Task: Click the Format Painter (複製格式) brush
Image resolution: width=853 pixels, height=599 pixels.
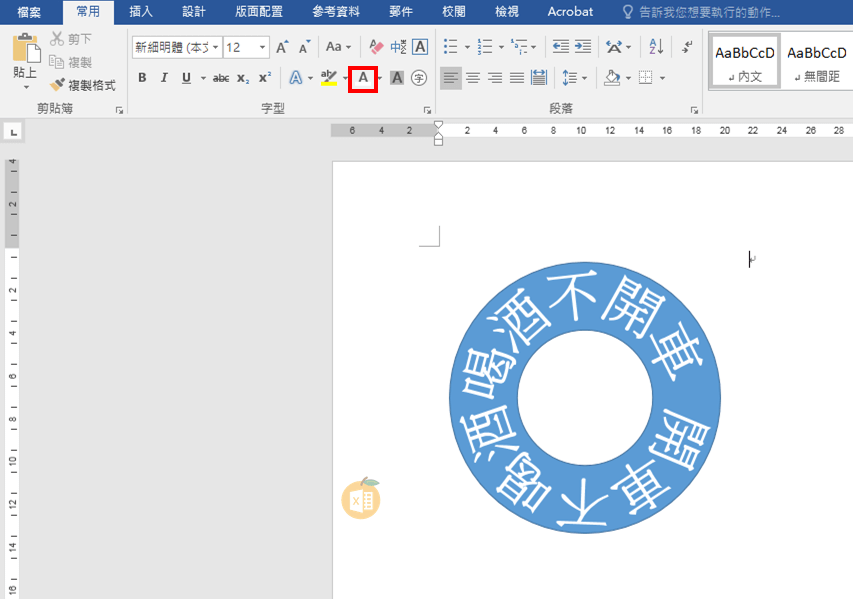Action: 83,85
